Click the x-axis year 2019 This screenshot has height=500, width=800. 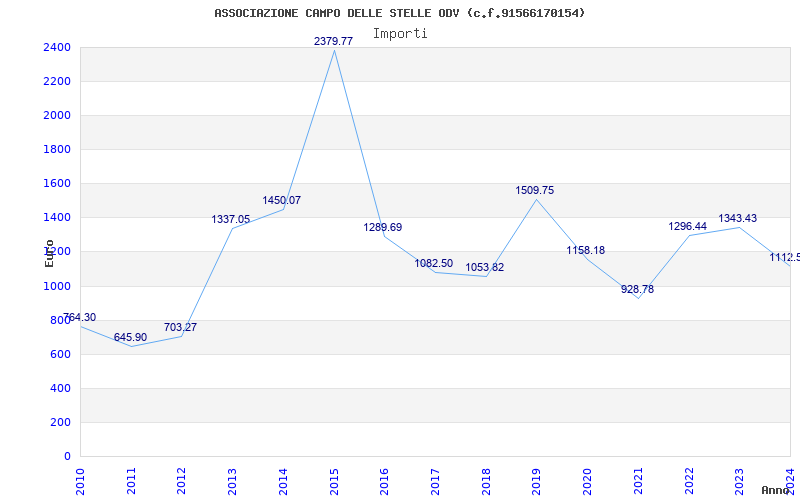pyautogui.click(x=537, y=482)
